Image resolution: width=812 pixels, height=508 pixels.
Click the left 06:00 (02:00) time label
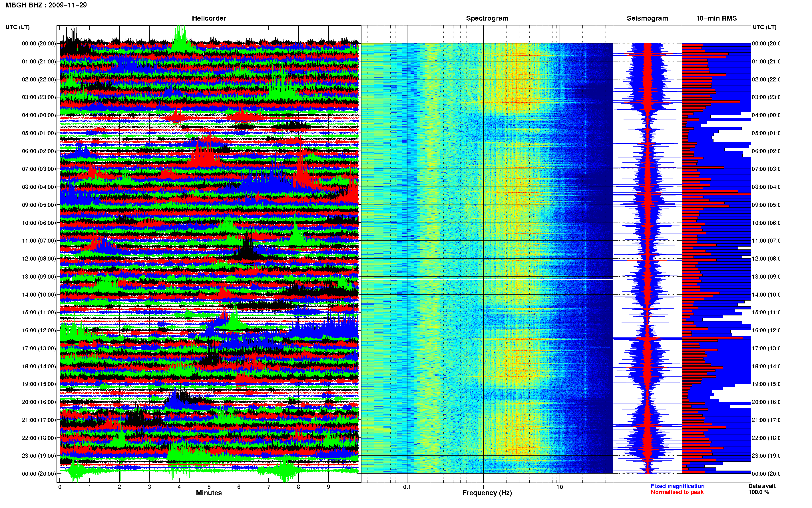pyautogui.click(x=39, y=151)
